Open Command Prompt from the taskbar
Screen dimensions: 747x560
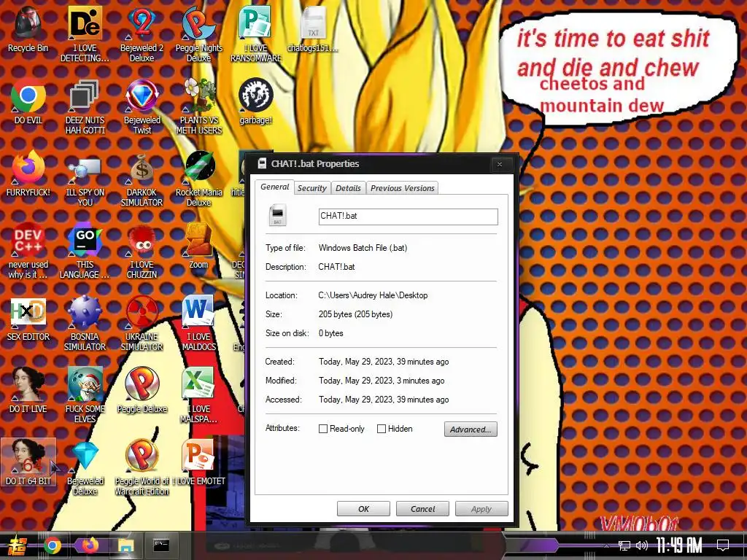[161, 545]
